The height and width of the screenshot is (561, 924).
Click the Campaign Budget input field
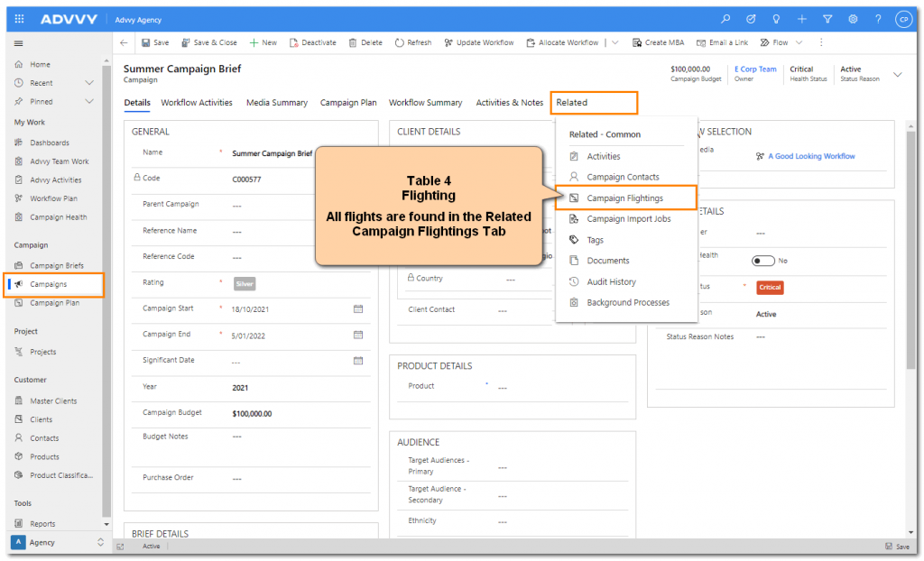[289, 414]
